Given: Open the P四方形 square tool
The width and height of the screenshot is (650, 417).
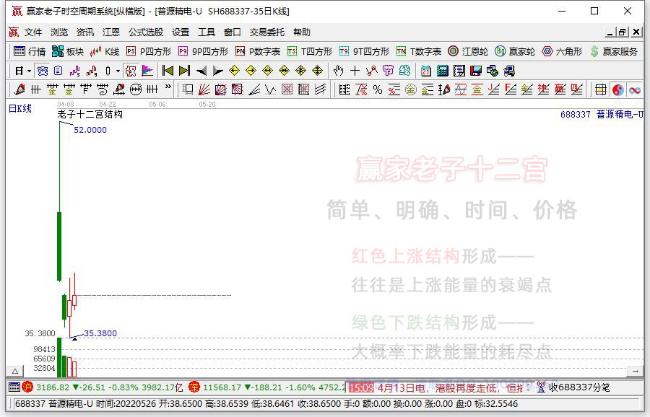Looking at the screenshot, I should click(148, 51).
